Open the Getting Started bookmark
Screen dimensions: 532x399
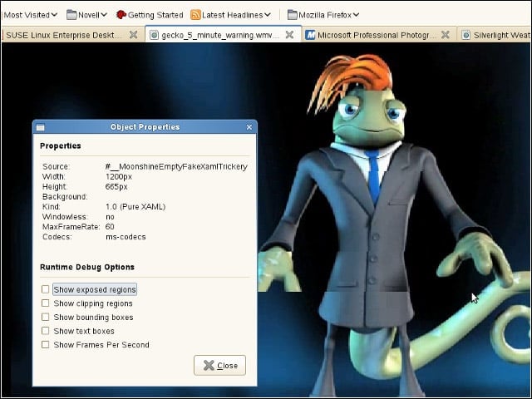point(150,15)
